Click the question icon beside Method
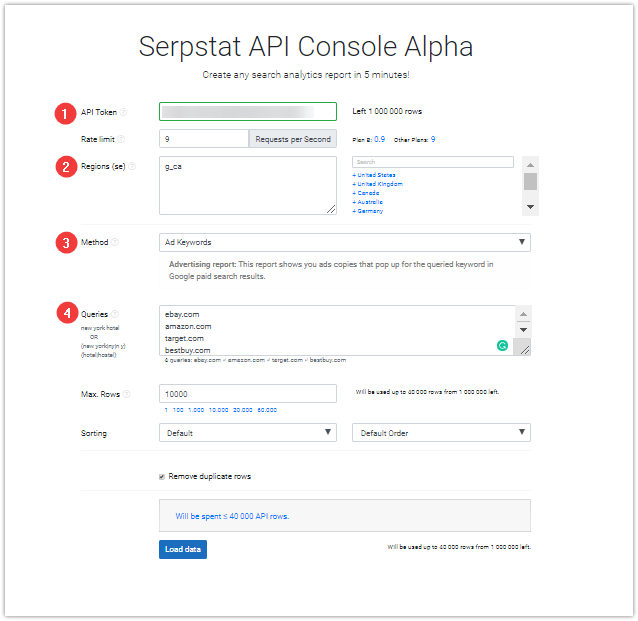 click(x=115, y=242)
